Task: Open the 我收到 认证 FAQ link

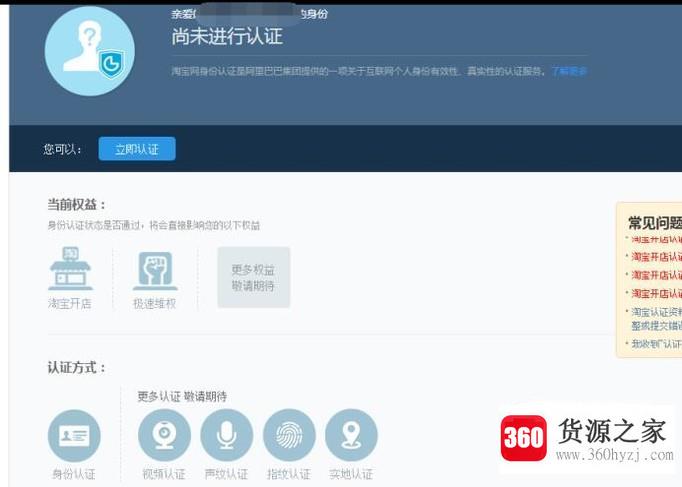Action: (656, 344)
